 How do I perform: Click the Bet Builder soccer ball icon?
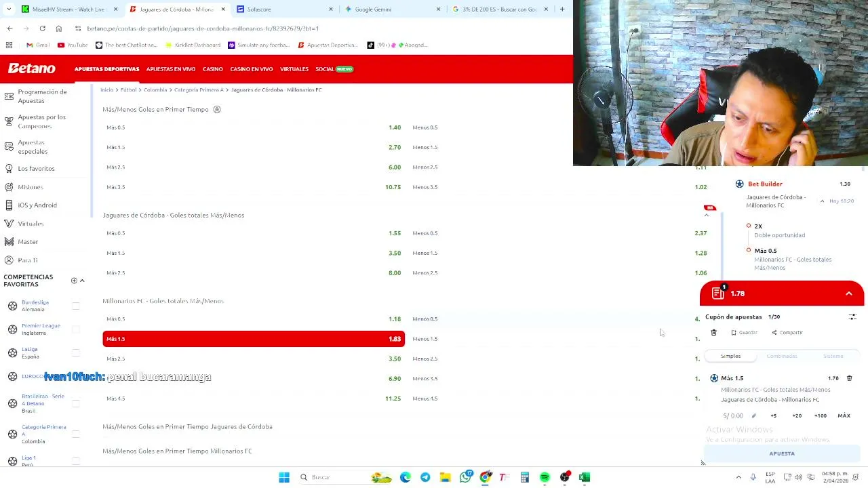tap(739, 184)
